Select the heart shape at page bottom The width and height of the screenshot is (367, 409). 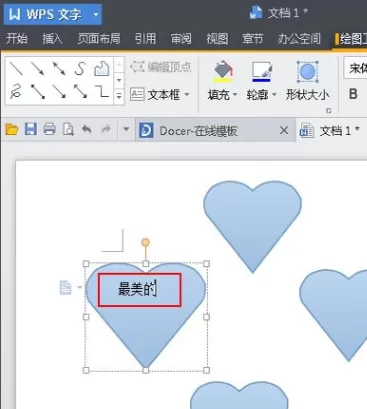[239, 395]
